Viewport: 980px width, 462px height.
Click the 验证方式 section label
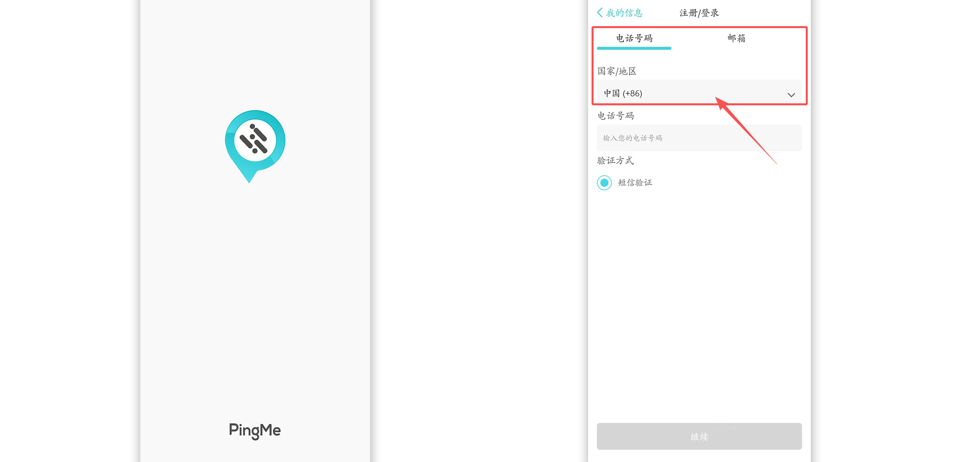coord(615,160)
